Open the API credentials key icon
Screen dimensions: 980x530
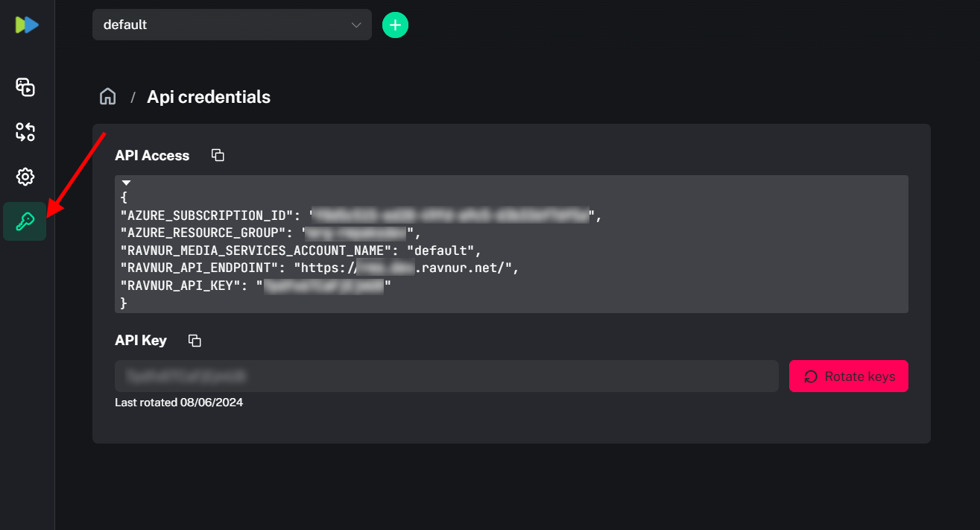click(x=25, y=221)
